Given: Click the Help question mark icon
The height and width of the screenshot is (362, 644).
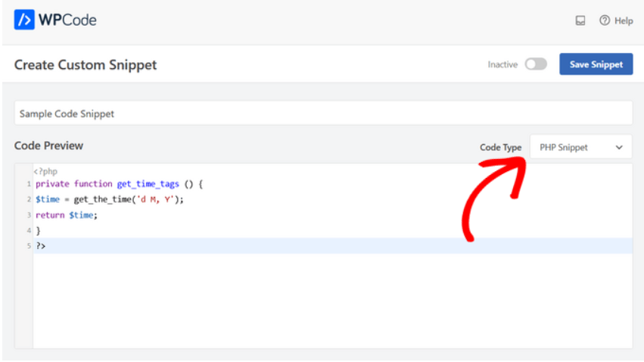Looking at the screenshot, I should [604, 20].
